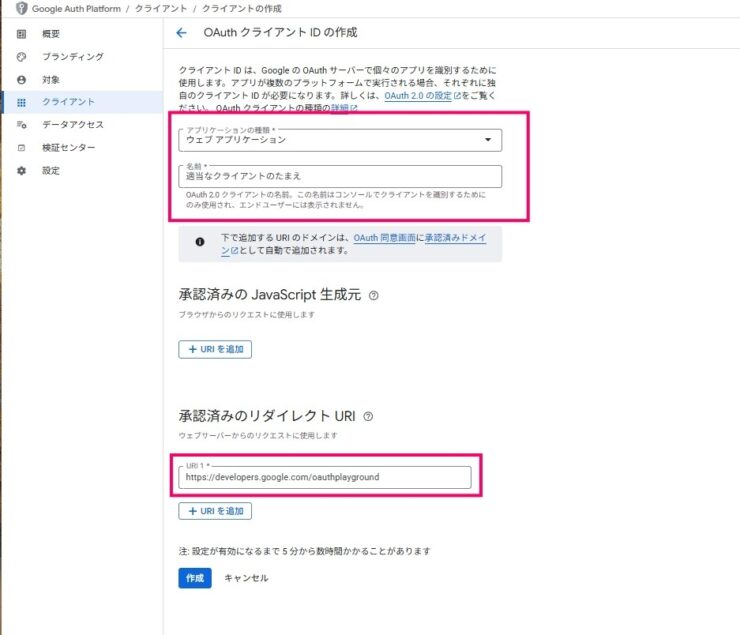Click the Google Auth Platform shield icon
This screenshot has width=740, height=635.
pyautogui.click(x=22, y=8)
